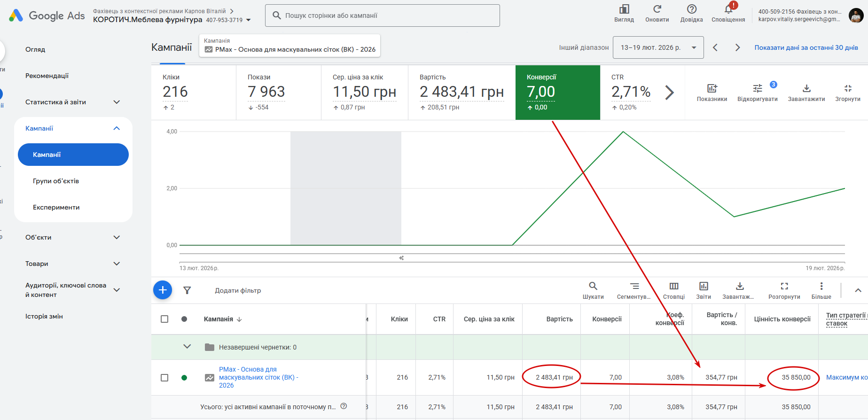Click the blue plus new campaign button

163,290
